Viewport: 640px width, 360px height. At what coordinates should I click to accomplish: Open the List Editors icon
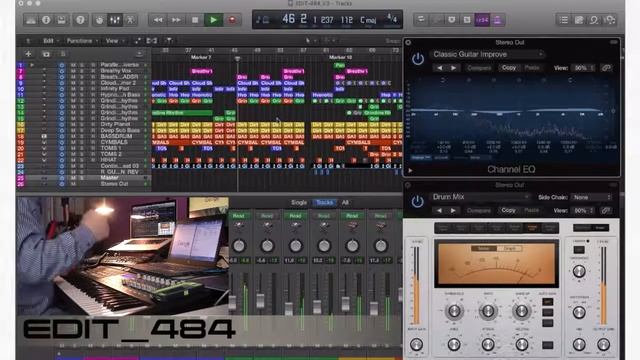pos(564,20)
